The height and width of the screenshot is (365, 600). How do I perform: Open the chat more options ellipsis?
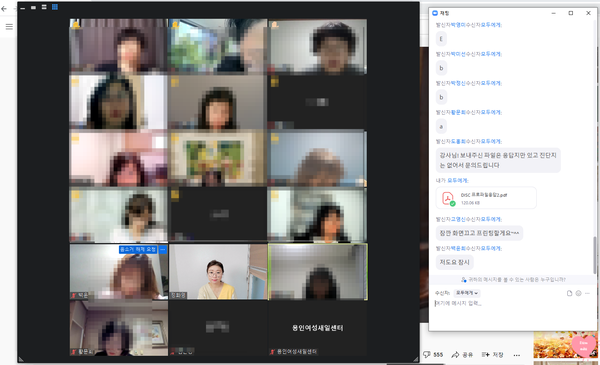587,293
